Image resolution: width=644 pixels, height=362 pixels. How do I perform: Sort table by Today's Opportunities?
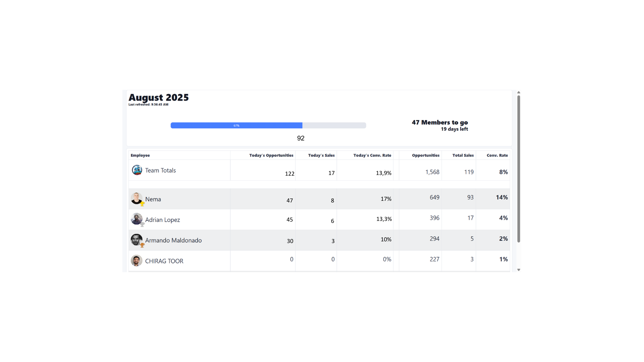click(x=271, y=155)
